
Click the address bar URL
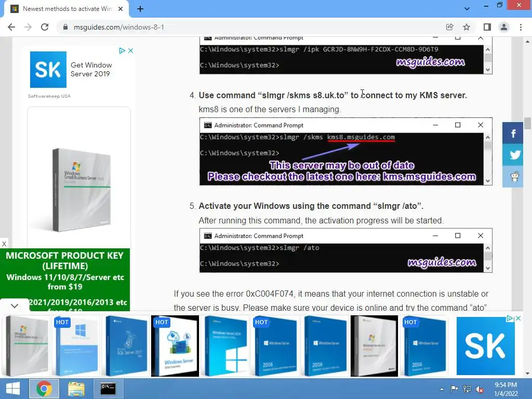[x=119, y=27]
